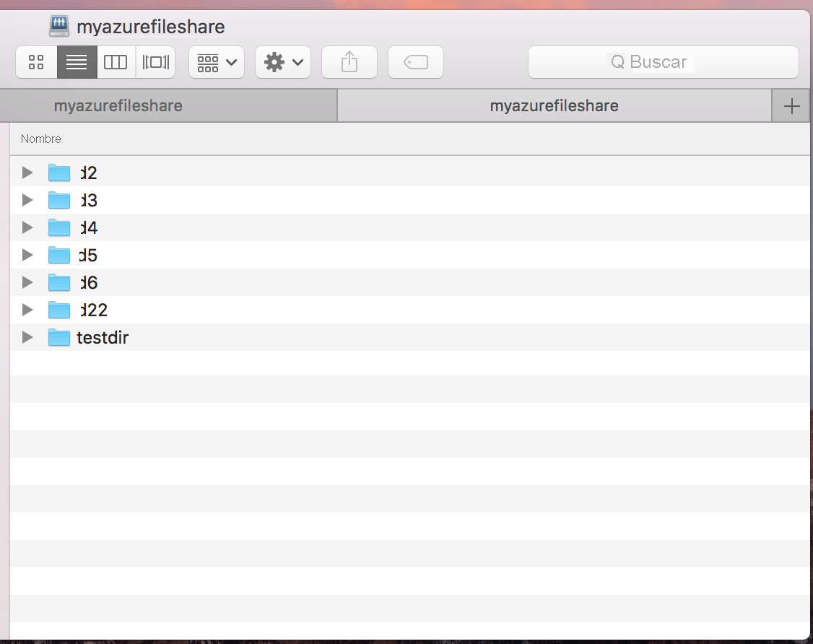The image size is (813, 644).
Task: Expand the d22 folder
Action: 27,310
